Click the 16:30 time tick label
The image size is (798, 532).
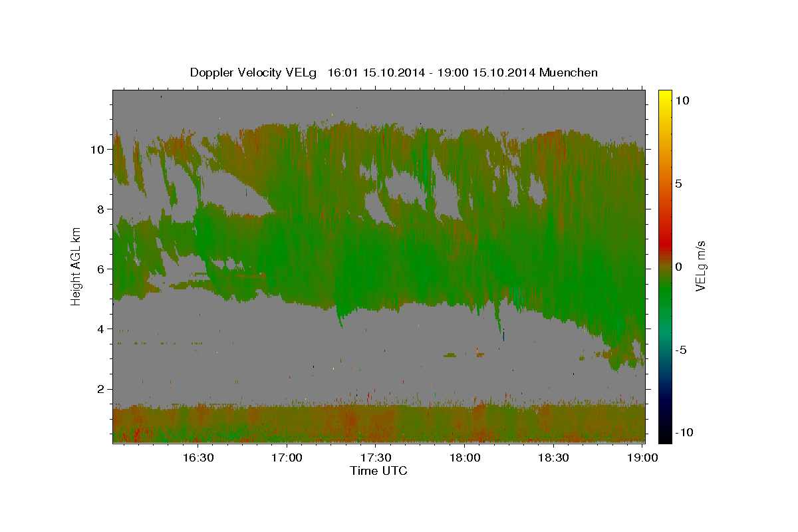(198, 458)
